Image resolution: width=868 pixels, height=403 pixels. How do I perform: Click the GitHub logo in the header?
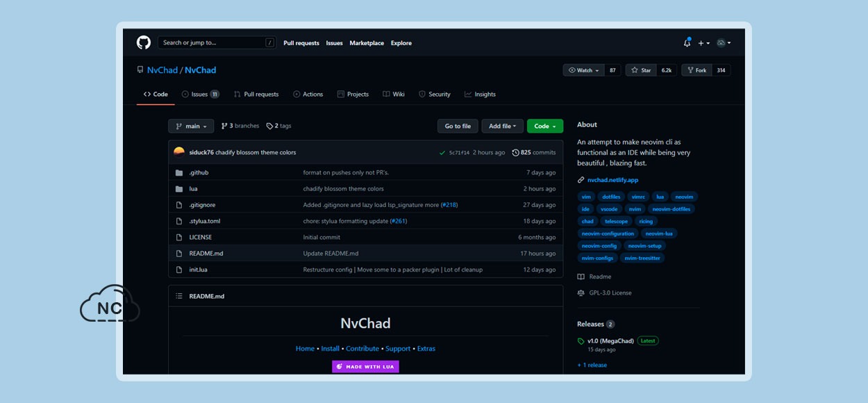(x=144, y=42)
